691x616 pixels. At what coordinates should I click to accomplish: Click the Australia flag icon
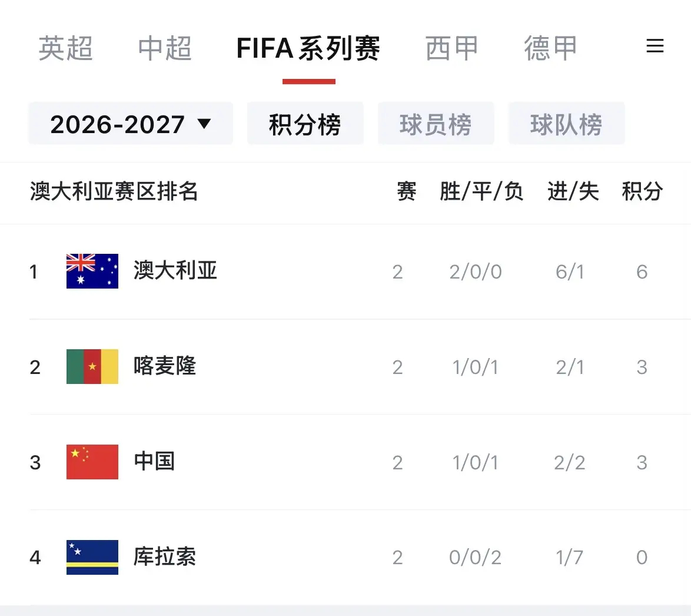click(92, 271)
